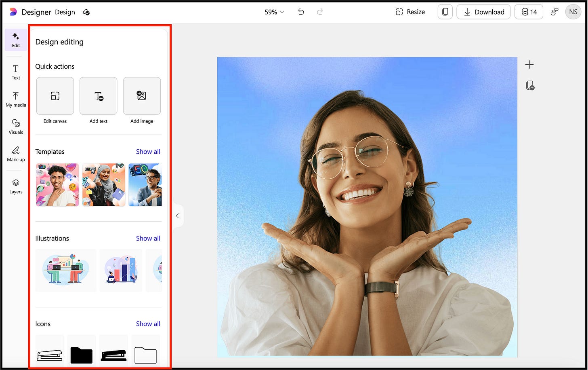Select the Mark-up tool

pyautogui.click(x=16, y=154)
